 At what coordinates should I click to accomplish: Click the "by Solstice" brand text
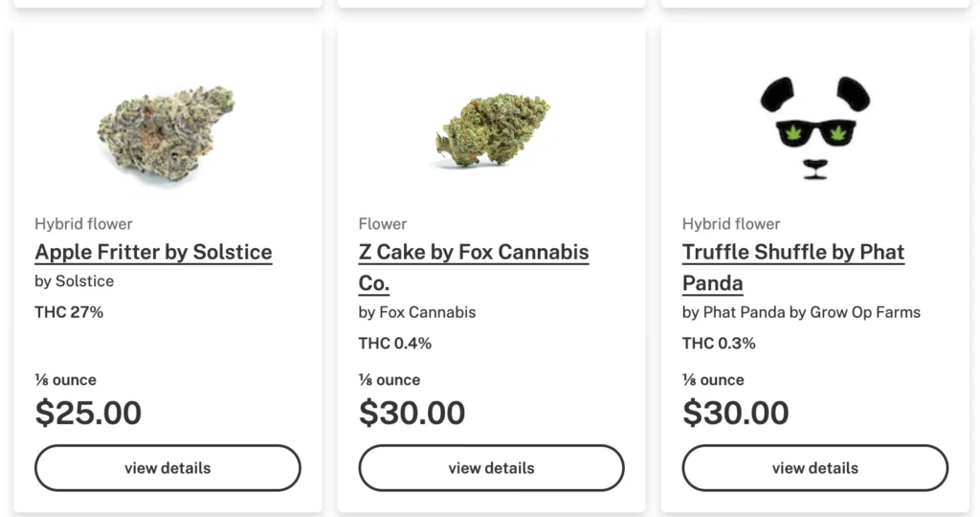(x=75, y=281)
